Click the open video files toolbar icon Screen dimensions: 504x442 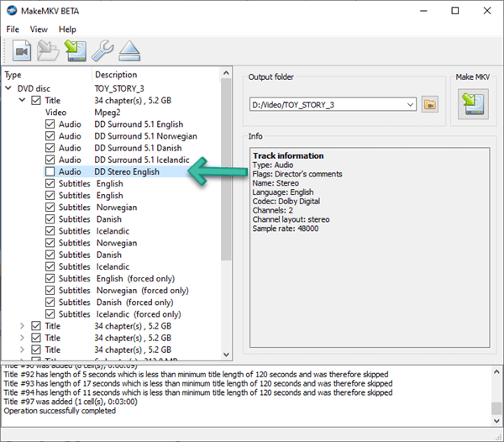[22, 50]
